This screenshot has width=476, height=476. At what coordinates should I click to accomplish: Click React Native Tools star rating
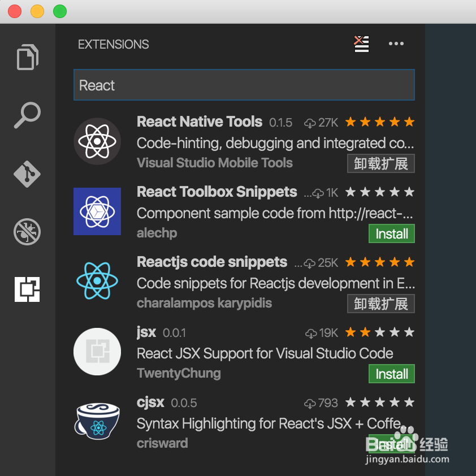(x=380, y=122)
